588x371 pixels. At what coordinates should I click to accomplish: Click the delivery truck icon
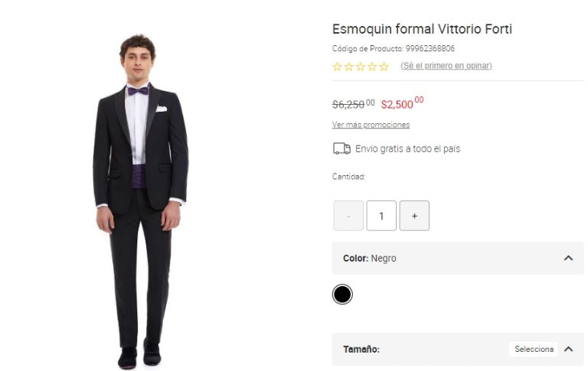[x=341, y=148]
